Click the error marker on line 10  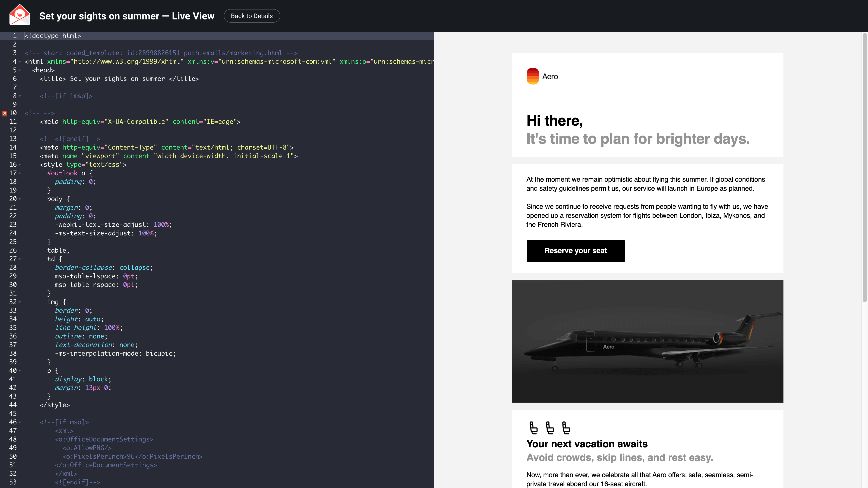point(4,113)
